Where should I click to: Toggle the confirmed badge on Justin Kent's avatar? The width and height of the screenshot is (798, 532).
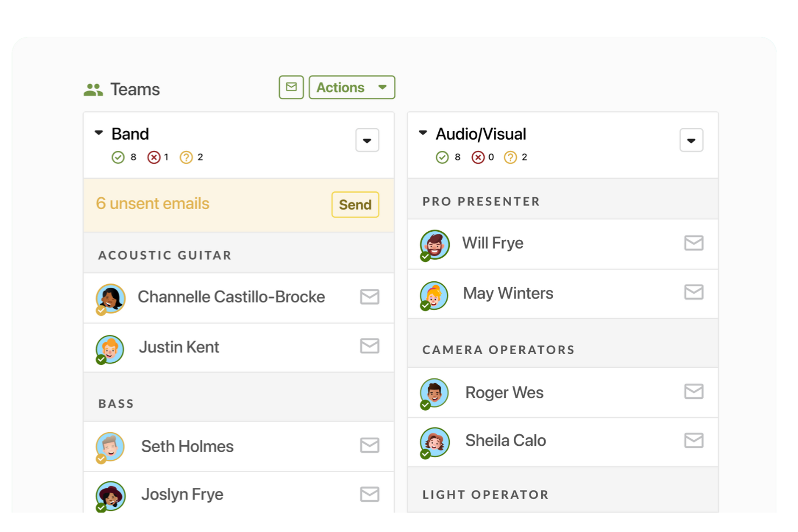pyautogui.click(x=100, y=360)
